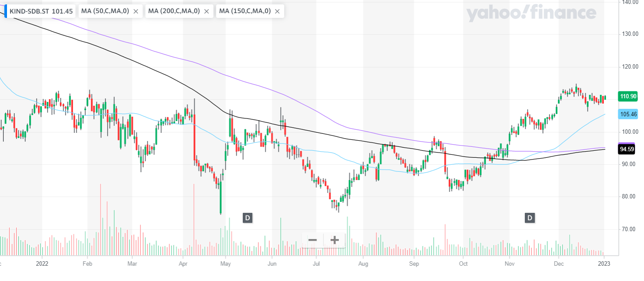Open the May dividend D marker
Viewport: 644px width, 281px height.
pos(247,218)
